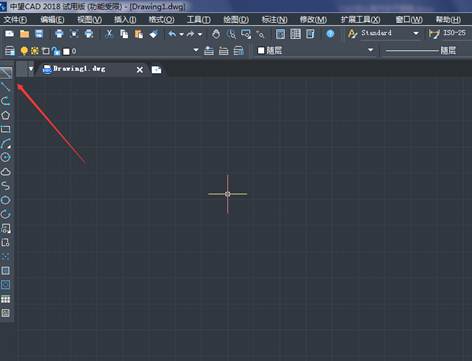Toggle the layer freeze sun icon
The width and height of the screenshot is (472, 361).
pyautogui.click(x=35, y=51)
